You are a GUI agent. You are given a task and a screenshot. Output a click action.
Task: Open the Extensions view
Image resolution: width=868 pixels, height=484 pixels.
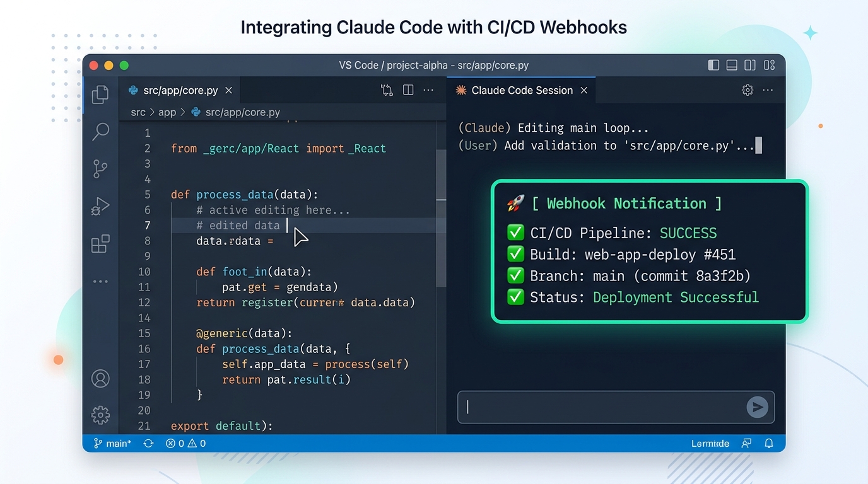100,243
